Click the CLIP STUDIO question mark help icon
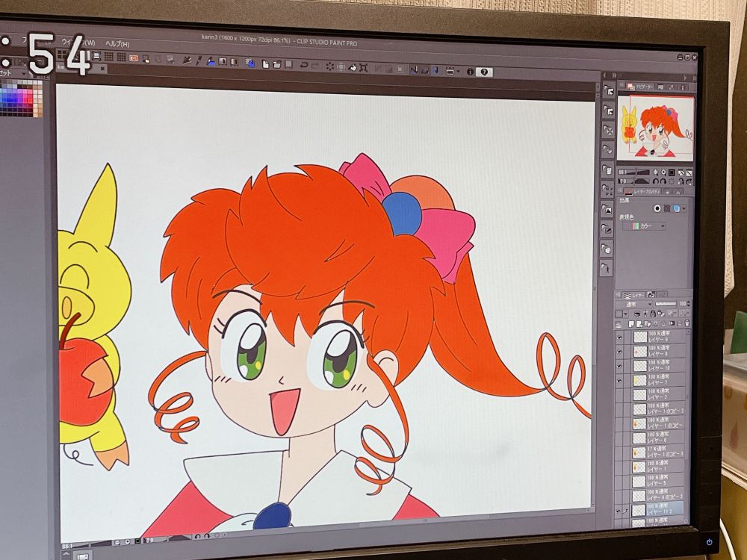Image resolution: width=747 pixels, height=560 pixels. (x=484, y=72)
